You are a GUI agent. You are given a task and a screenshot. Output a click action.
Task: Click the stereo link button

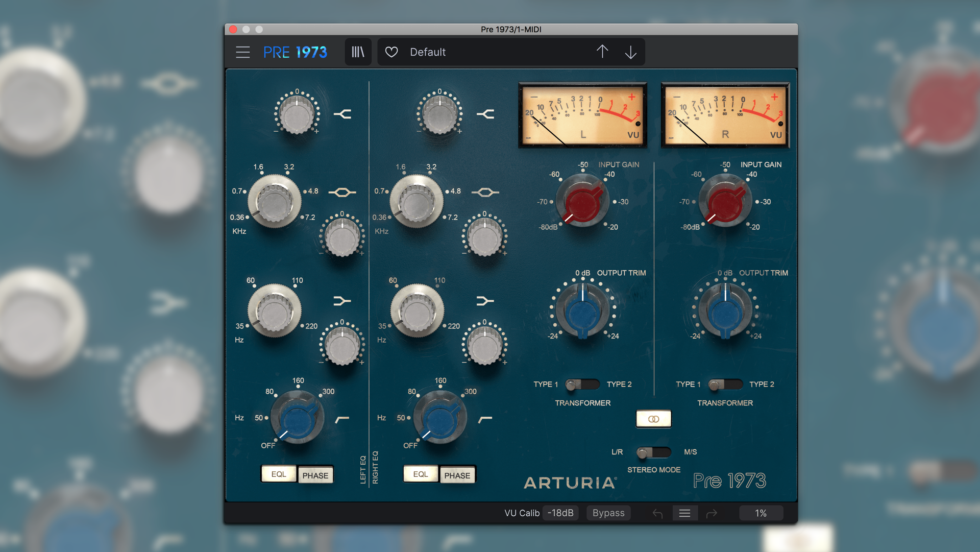tap(653, 419)
